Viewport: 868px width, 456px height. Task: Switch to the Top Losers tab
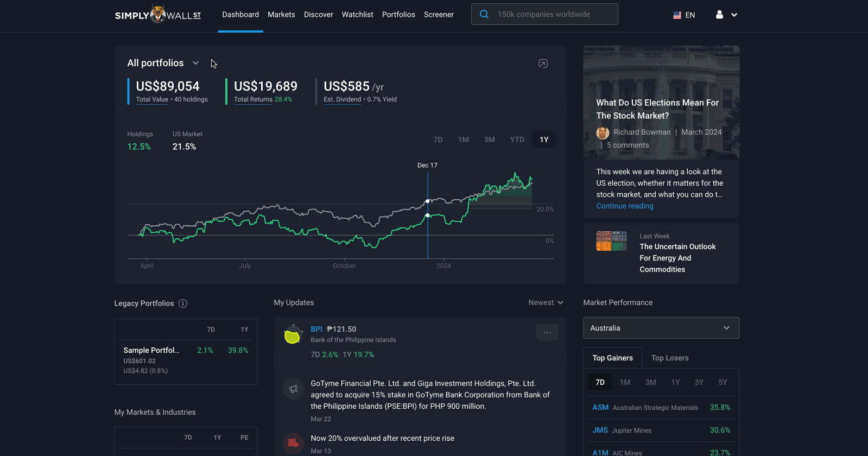670,358
